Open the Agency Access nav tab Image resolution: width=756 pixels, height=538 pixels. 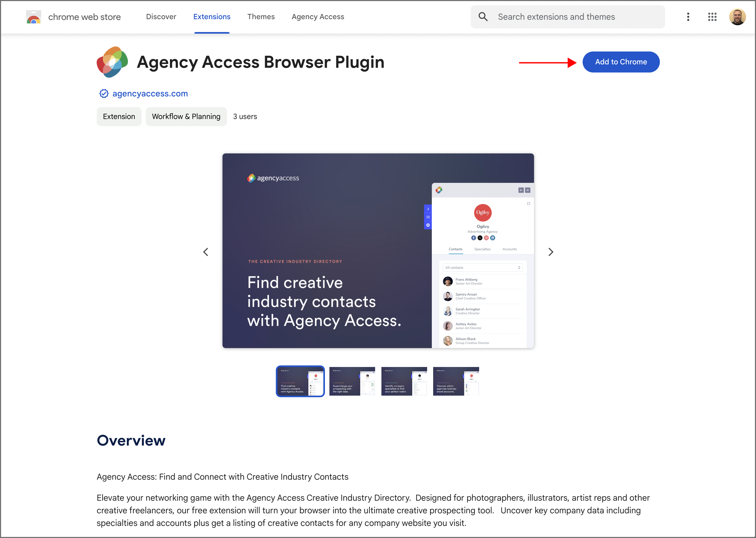(318, 17)
